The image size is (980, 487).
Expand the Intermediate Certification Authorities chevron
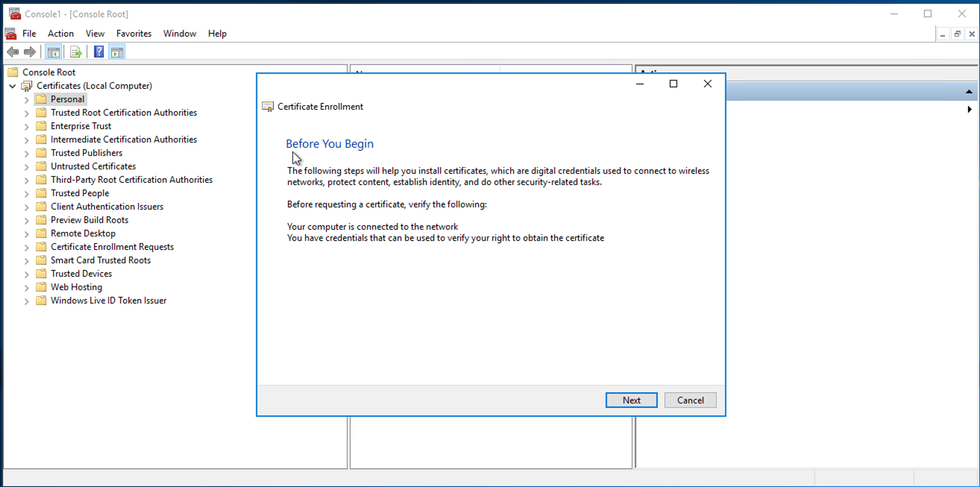[x=26, y=140]
